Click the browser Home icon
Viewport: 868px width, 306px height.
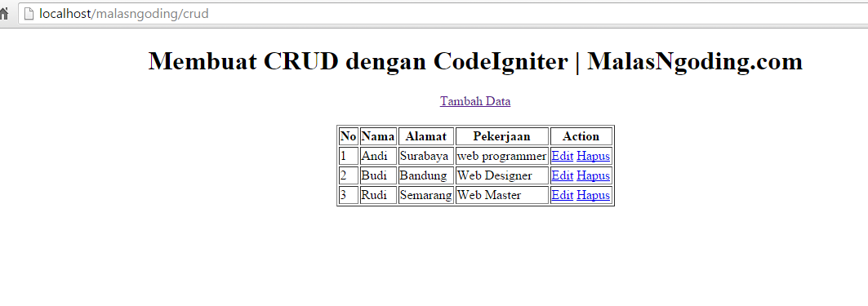4,14
